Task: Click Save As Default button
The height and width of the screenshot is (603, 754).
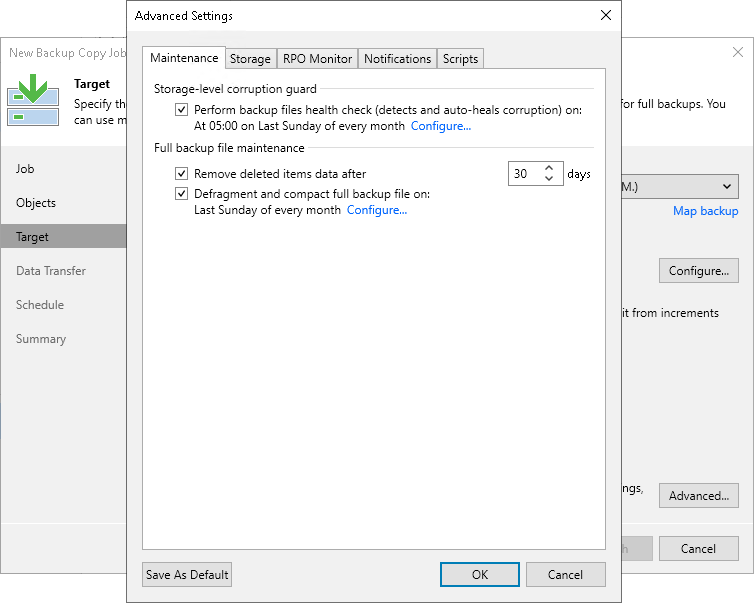Action: (x=187, y=575)
